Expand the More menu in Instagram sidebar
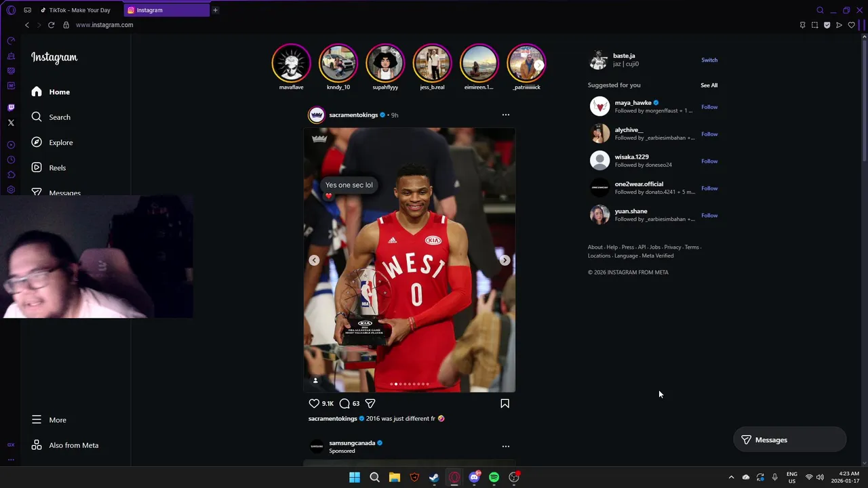This screenshot has width=868, height=488. [49, 420]
